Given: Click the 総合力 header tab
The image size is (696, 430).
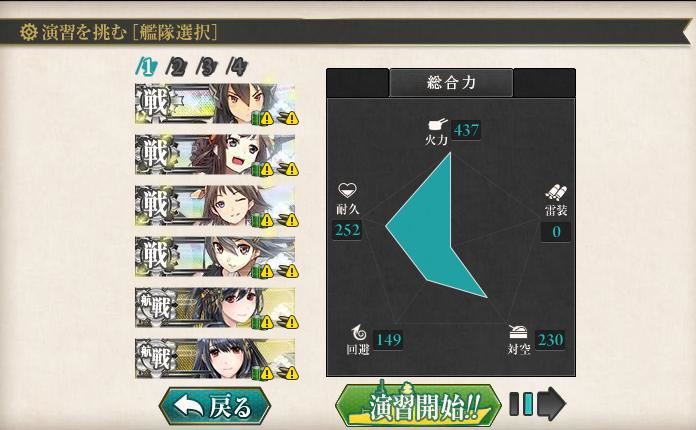Looking at the screenshot, I should (451, 83).
